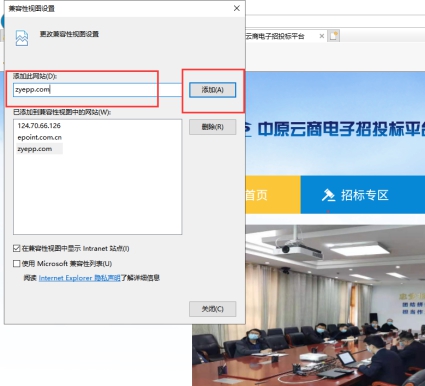The image size is (425, 386).
Task: Open the 首页 navigation menu item
Action: pyautogui.click(x=256, y=195)
